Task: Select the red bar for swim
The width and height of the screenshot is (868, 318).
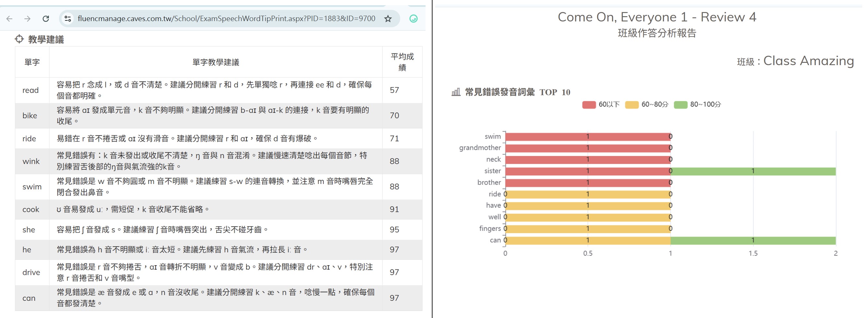Action: click(x=587, y=137)
